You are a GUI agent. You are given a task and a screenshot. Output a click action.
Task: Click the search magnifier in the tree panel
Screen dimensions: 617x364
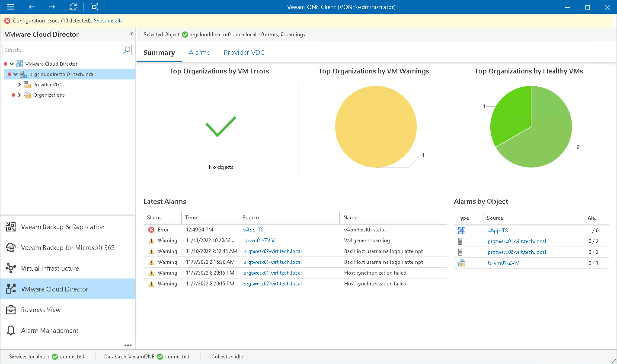pyautogui.click(x=126, y=50)
